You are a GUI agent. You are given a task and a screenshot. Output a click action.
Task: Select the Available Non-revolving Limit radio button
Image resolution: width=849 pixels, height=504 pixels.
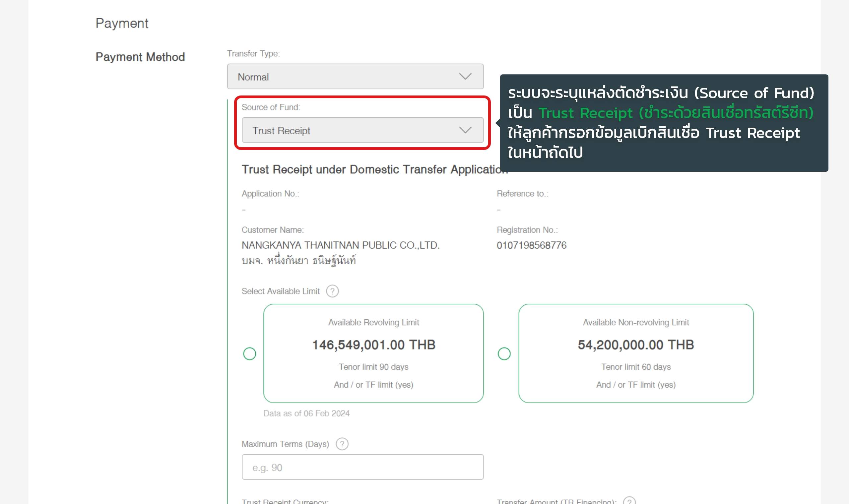tap(504, 353)
